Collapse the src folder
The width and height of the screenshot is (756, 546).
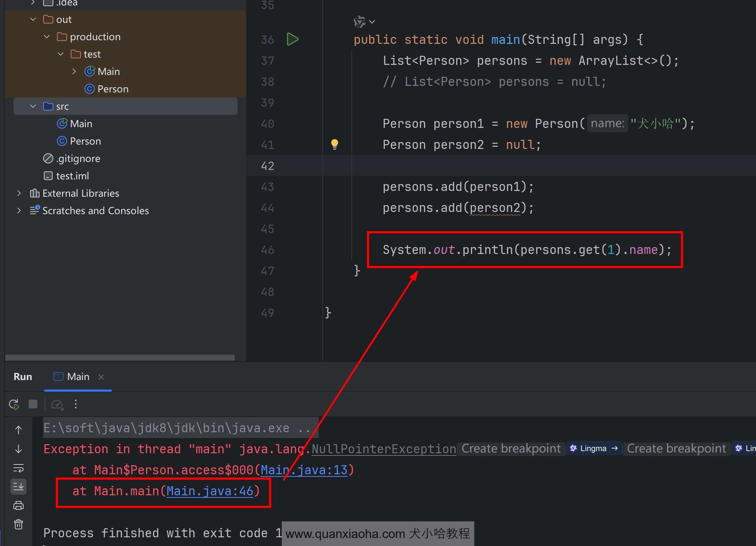33,106
